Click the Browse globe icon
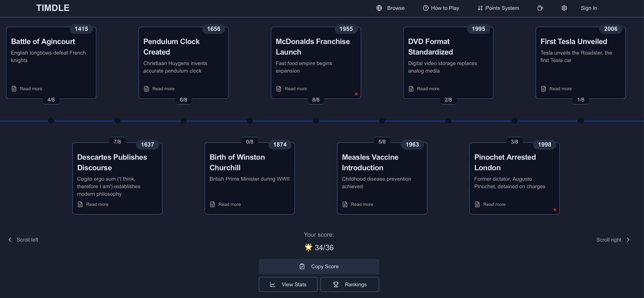 (379, 8)
